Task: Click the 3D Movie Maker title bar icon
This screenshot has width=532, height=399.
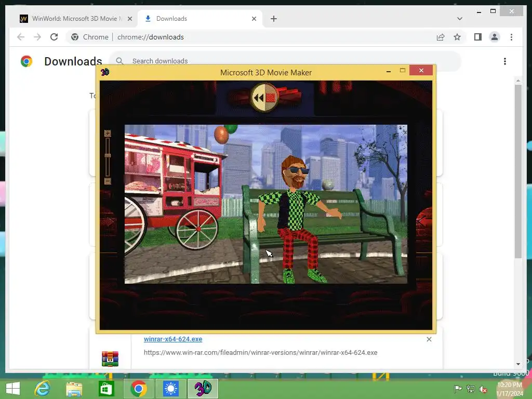Action: point(105,72)
